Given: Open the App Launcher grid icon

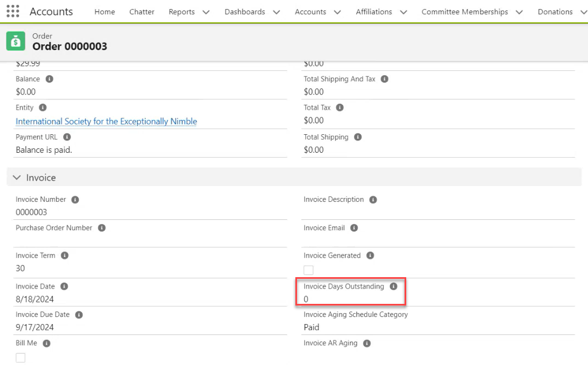Looking at the screenshot, I should point(12,11).
